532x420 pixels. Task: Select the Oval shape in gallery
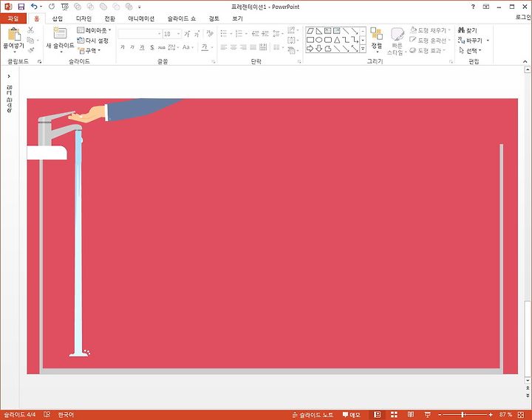[319, 40]
